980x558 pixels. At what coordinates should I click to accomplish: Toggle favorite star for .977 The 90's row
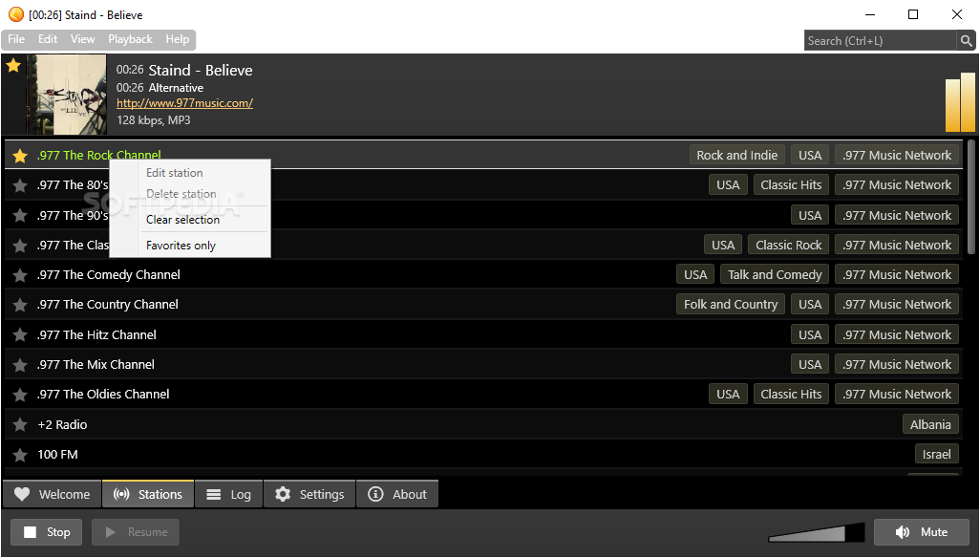(20, 216)
